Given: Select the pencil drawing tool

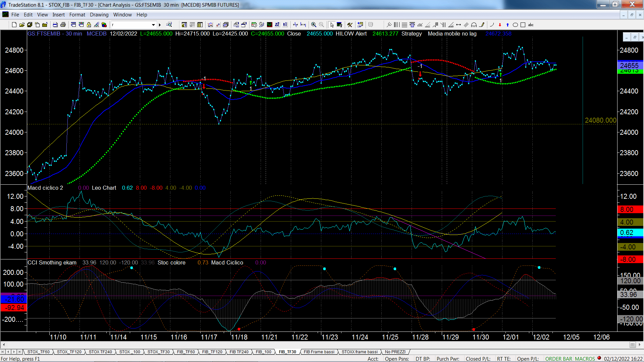Looking at the screenshot, I should [x=482, y=25].
